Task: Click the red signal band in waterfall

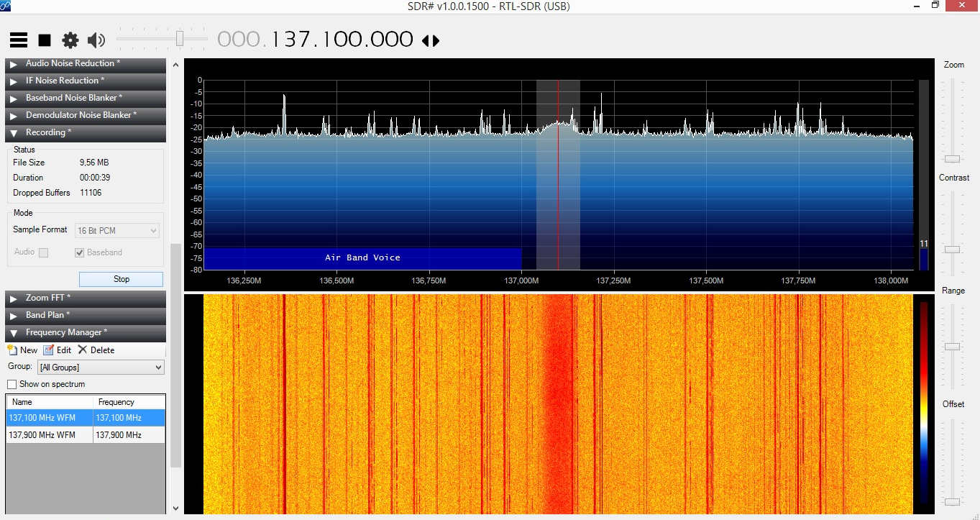Action: click(x=558, y=404)
